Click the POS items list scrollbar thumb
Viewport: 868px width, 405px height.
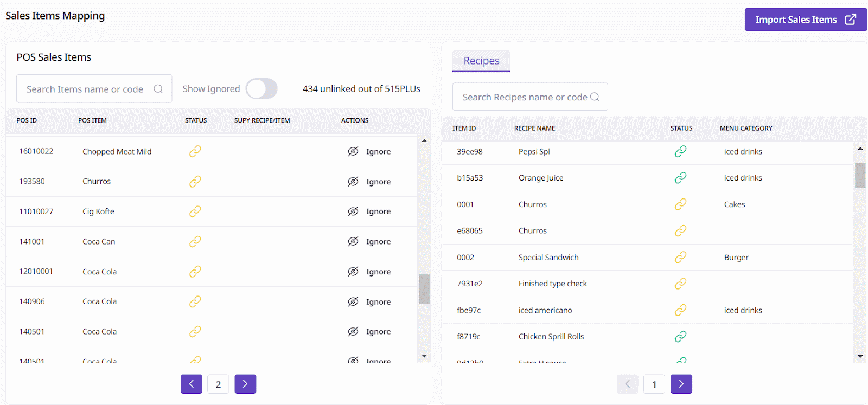[424, 289]
